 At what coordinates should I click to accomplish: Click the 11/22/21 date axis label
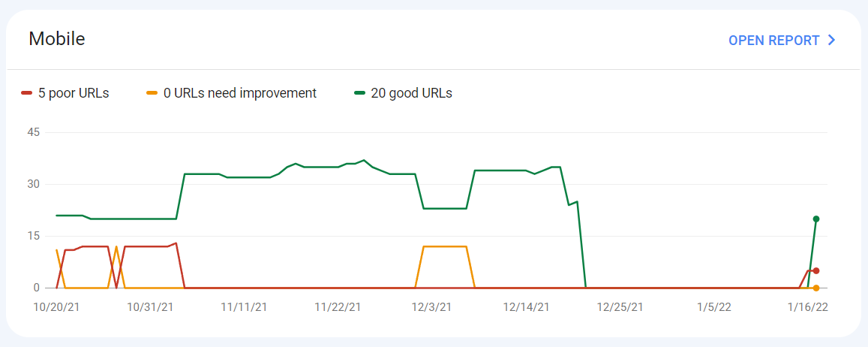338,307
